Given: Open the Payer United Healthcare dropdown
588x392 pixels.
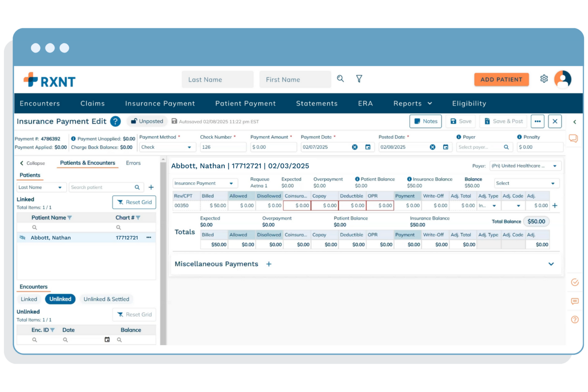Looking at the screenshot, I should [525, 166].
